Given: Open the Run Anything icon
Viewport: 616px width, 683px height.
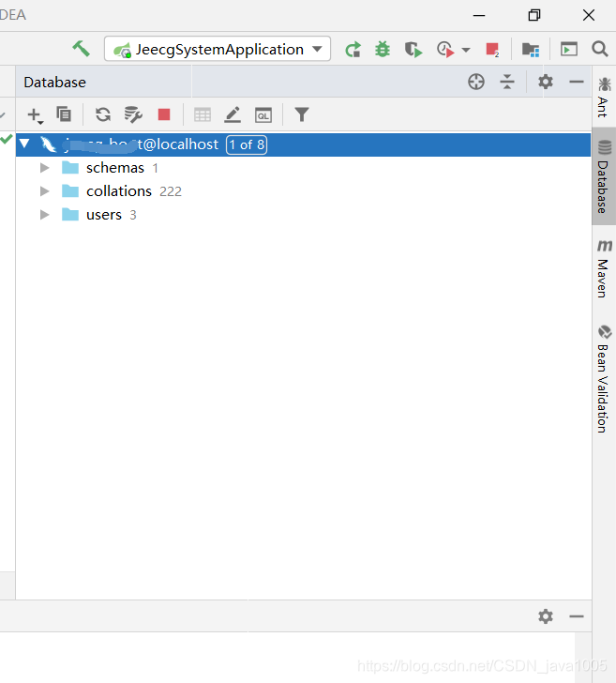Looking at the screenshot, I should [568, 49].
